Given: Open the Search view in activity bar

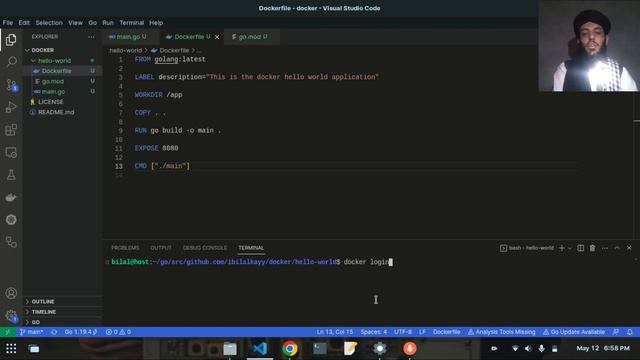Looking at the screenshot, I should click(11, 62).
